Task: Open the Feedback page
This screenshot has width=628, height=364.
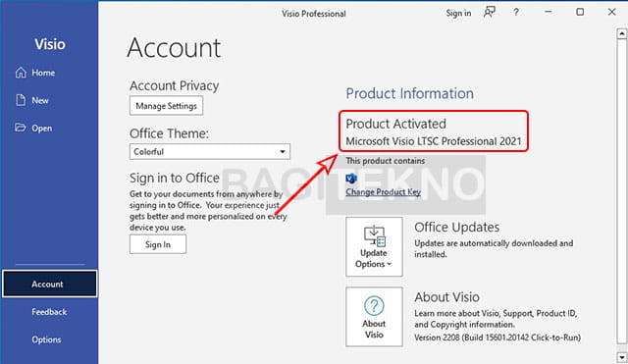Action: [49, 312]
